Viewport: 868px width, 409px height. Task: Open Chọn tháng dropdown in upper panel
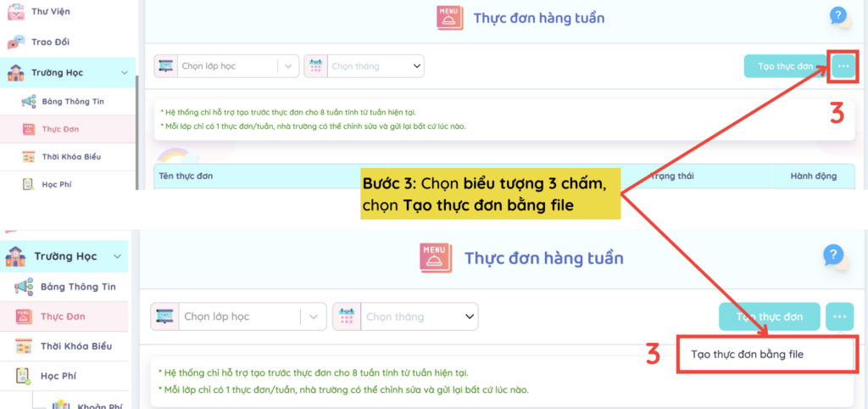pos(364,66)
